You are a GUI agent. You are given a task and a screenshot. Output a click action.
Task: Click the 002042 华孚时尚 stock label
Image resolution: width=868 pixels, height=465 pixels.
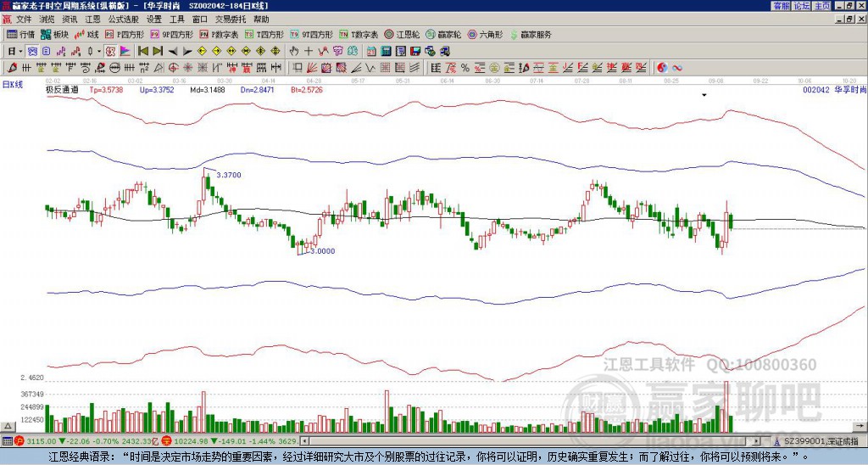[834, 89]
